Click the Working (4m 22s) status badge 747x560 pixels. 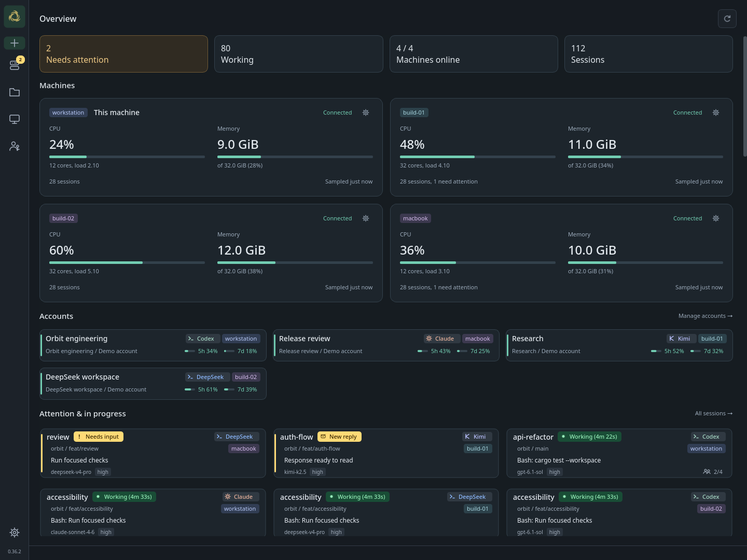[589, 437]
